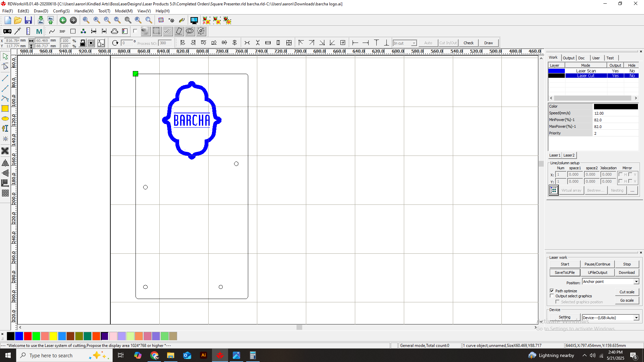Click the preview monitor icon

pyautogui.click(x=194, y=20)
